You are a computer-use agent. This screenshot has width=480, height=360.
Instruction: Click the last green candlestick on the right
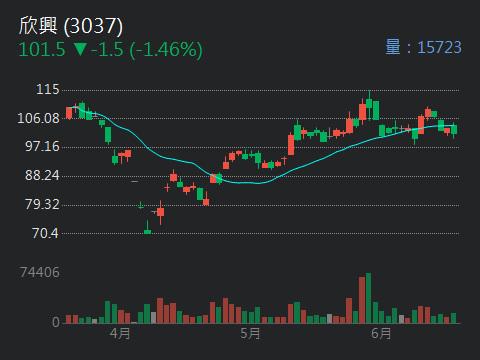coord(454,130)
